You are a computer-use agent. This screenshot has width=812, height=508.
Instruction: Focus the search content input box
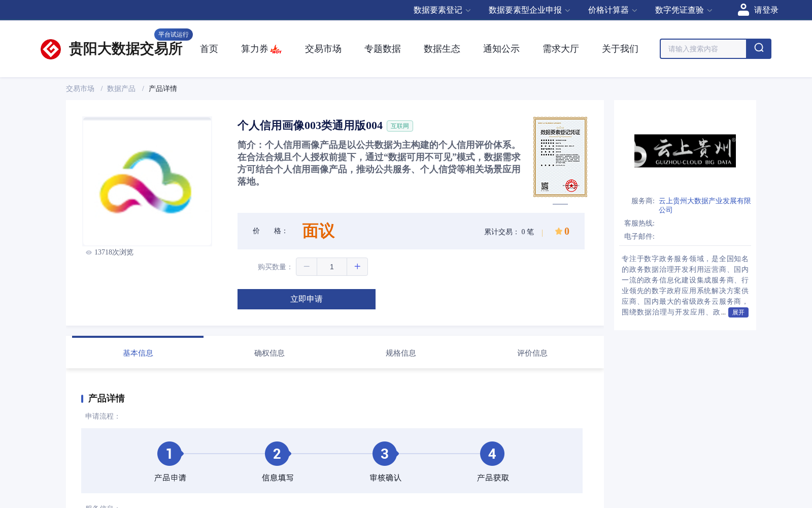(703, 49)
